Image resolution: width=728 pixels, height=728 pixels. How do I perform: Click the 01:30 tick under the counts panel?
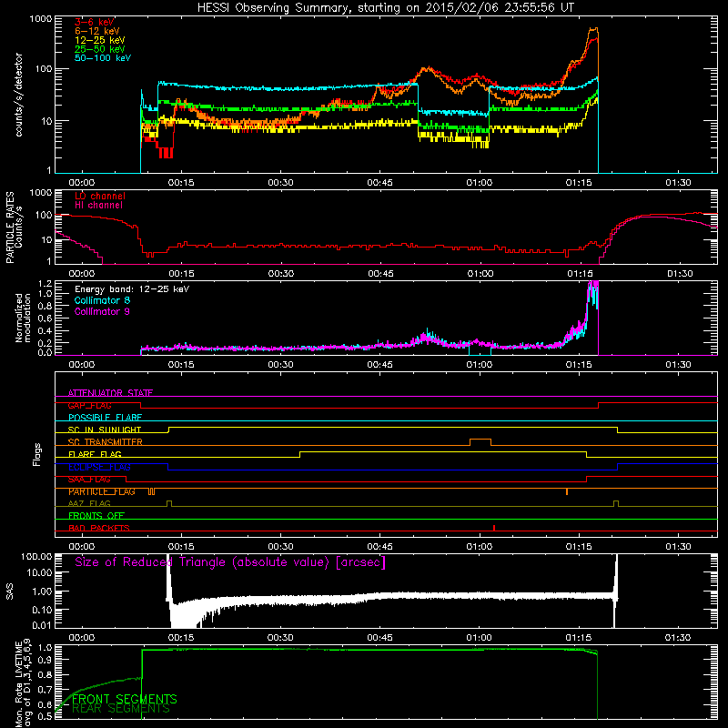(678, 183)
